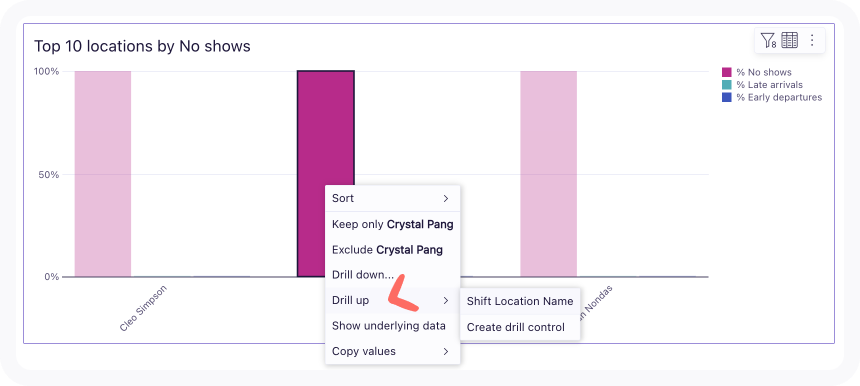Choose Keep only Crystal Pang
860x386 pixels.
pos(392,224)
